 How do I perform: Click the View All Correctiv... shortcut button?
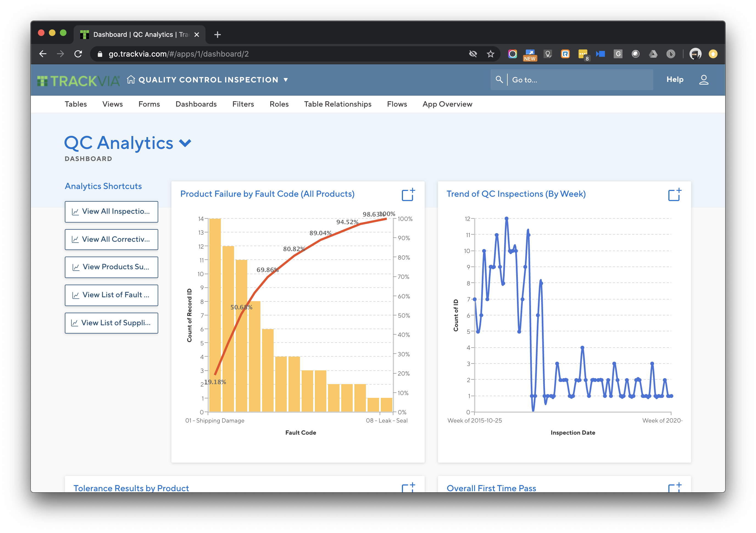coord(111,239)
